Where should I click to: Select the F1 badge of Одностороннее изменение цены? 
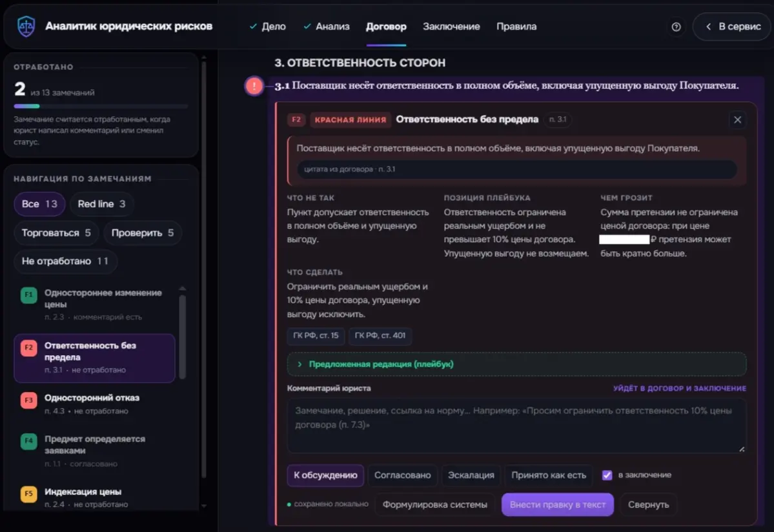click(28, 295)
